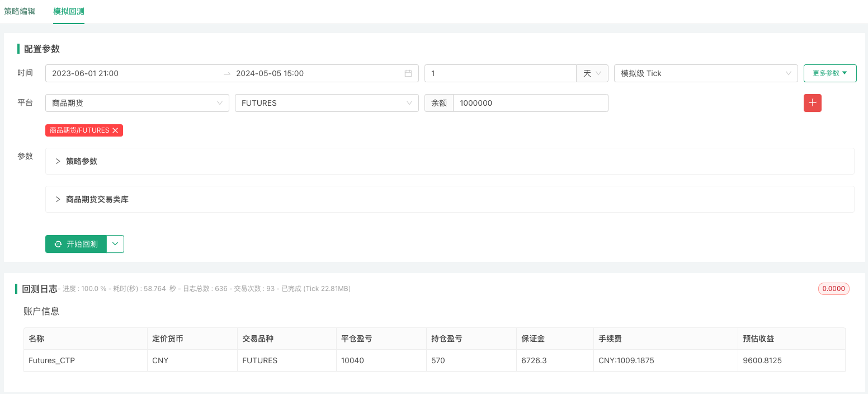Open the dropdown arrow beside 开始回测
The image size is (868, 394).
(115, 244)
